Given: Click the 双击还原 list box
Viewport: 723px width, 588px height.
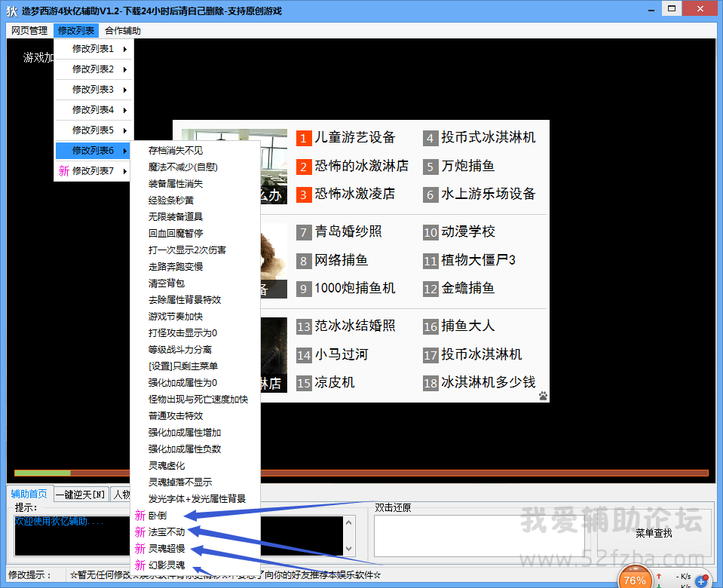Looking at the screenshot, I should 479,535.
